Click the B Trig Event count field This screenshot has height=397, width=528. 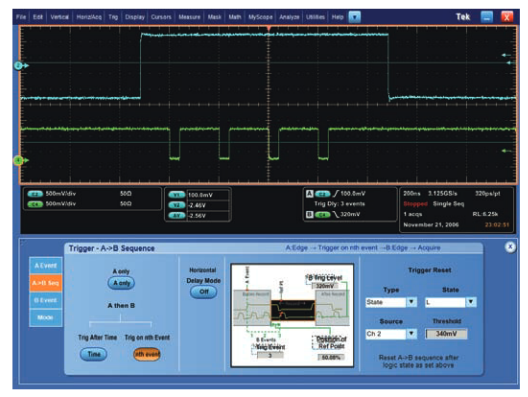point(270,355)
